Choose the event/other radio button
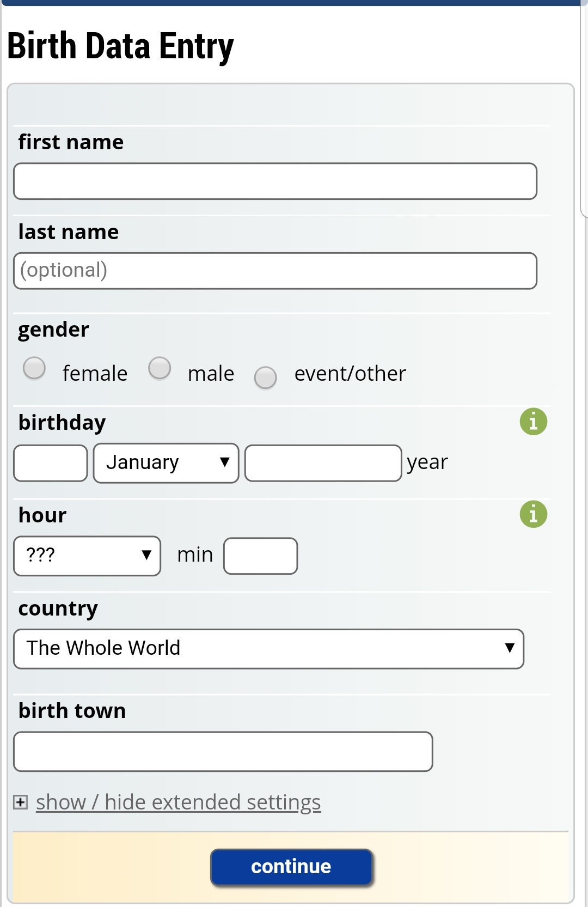Viewport: 588px width, 907px height. [x=266, y=378]
